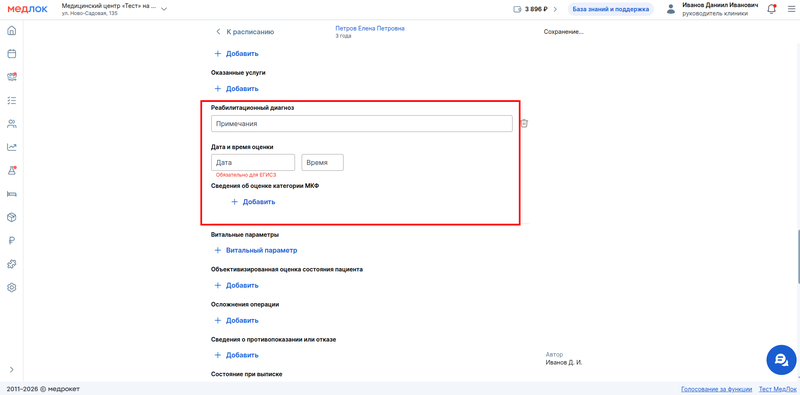Click the Дата и время оценки label

pyautogui.click(x=242, y=147)
